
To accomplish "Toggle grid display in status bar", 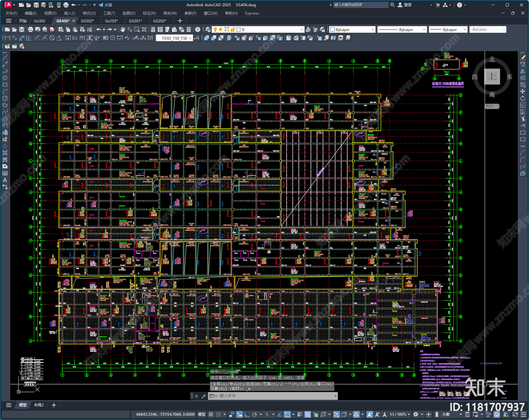I will pos(211,414).
